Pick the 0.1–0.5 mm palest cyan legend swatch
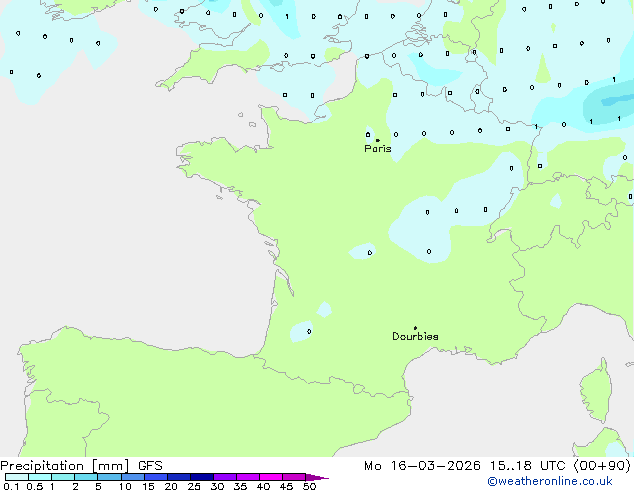This screenshot has height=490, width=634. 17,477
